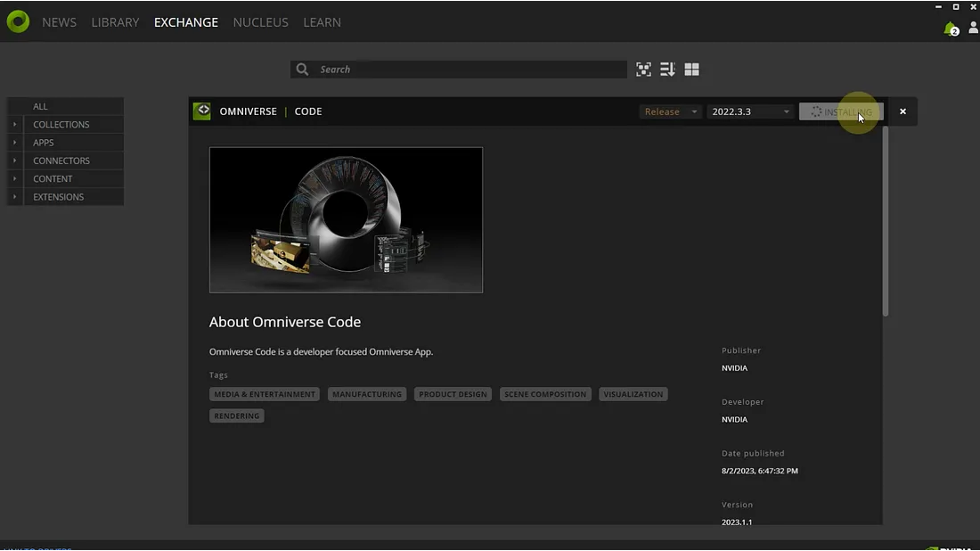Go to the Nucleus tab

(260, 22)
